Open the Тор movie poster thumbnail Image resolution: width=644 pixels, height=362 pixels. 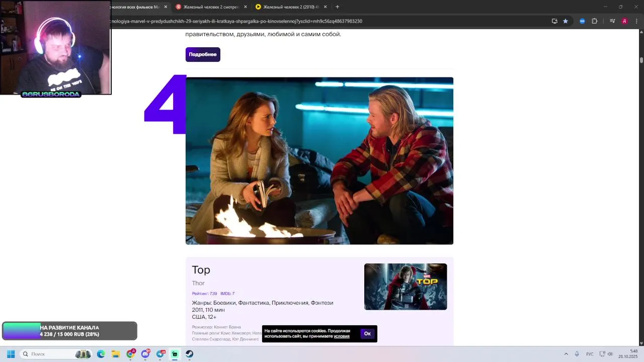406,287
